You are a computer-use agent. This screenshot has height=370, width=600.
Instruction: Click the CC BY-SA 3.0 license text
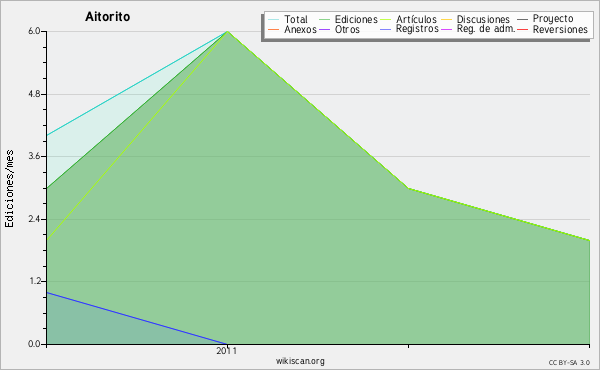569,363
